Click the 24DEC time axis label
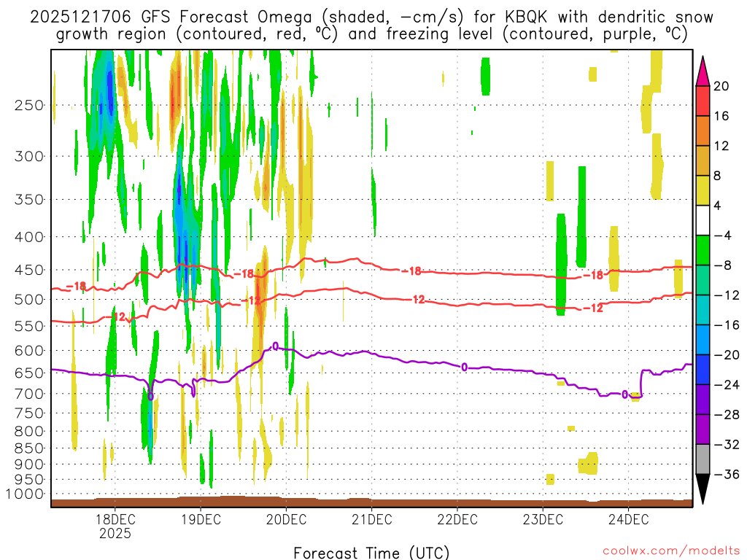 pos(628,519)
